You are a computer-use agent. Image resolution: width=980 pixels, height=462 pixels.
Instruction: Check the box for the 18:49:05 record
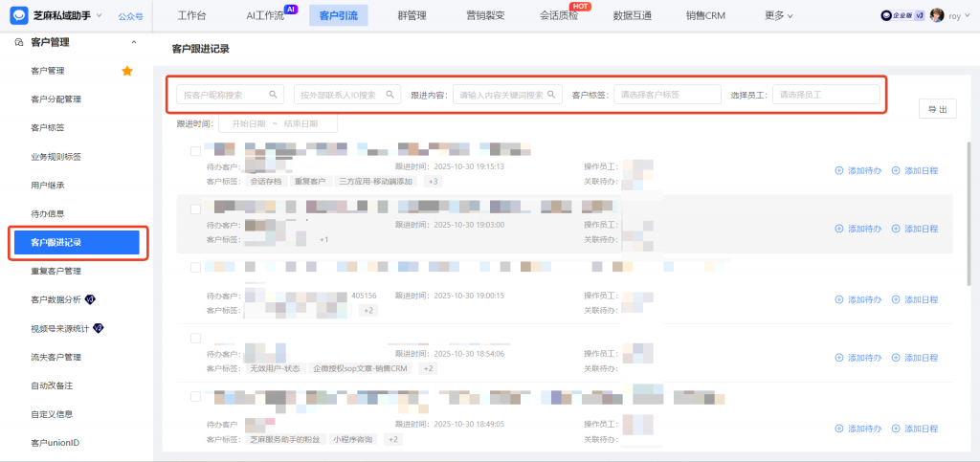[195, 396]
